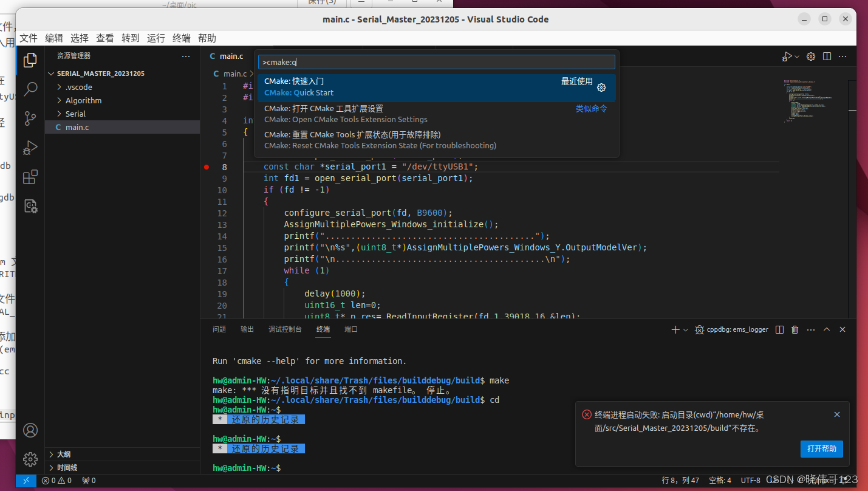868x491 pixels.
Task: Click cppdbg: ems_logger terminal label
Action: [x=732, y=329]
